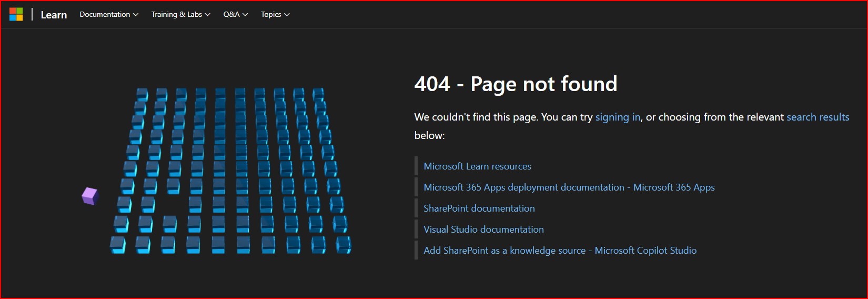The height and width of the screenshot is (299, 868).
Task: Follow the 'search results' link
Action: (817, 117)
